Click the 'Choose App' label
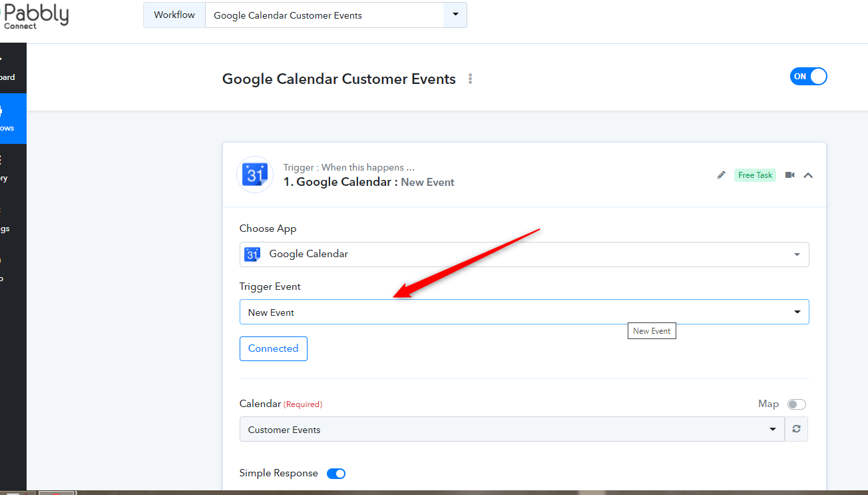Screen dimensions: 868x495 click(x=268, y=229)
